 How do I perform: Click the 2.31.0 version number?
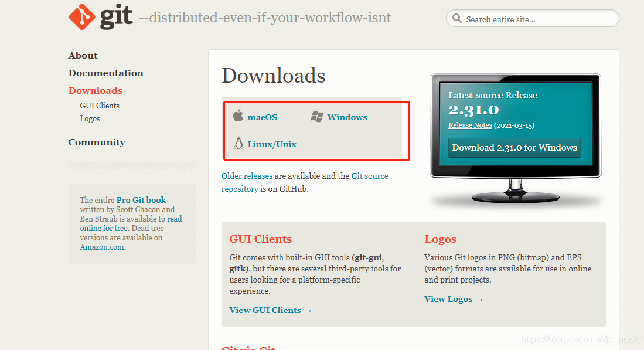click(473, 110)
